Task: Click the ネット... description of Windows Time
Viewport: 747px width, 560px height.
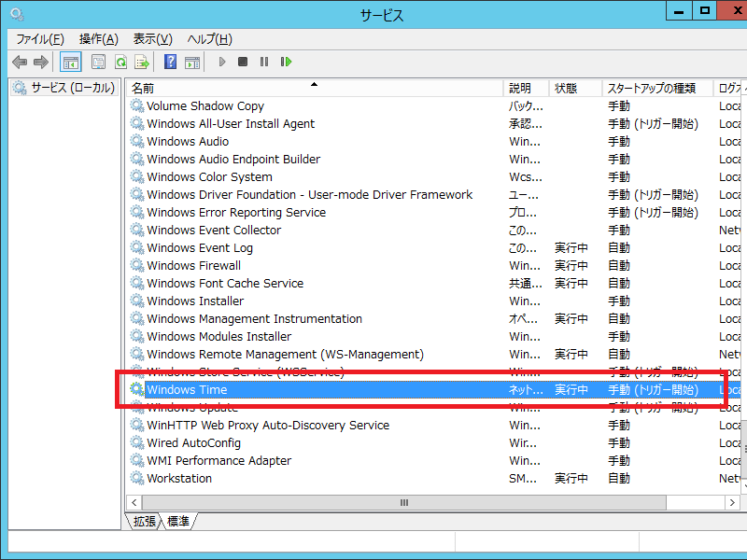Action: point(526,389)
